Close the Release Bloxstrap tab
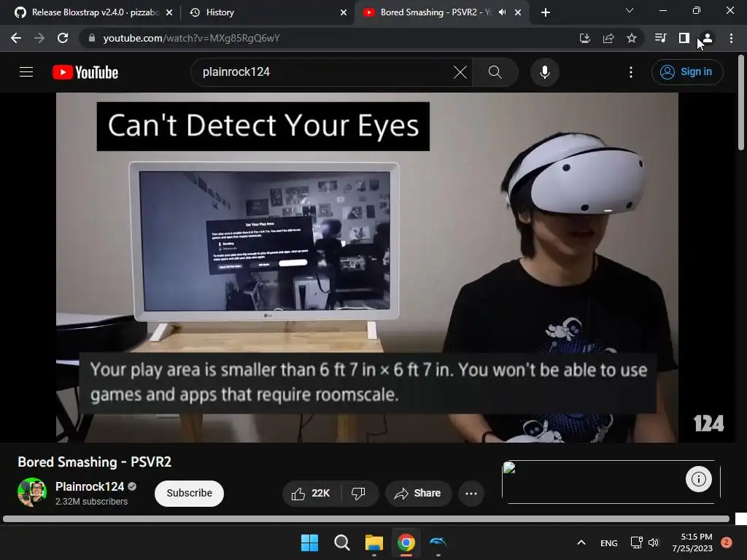Screen dimensions: 747x560 click(169, 12)
